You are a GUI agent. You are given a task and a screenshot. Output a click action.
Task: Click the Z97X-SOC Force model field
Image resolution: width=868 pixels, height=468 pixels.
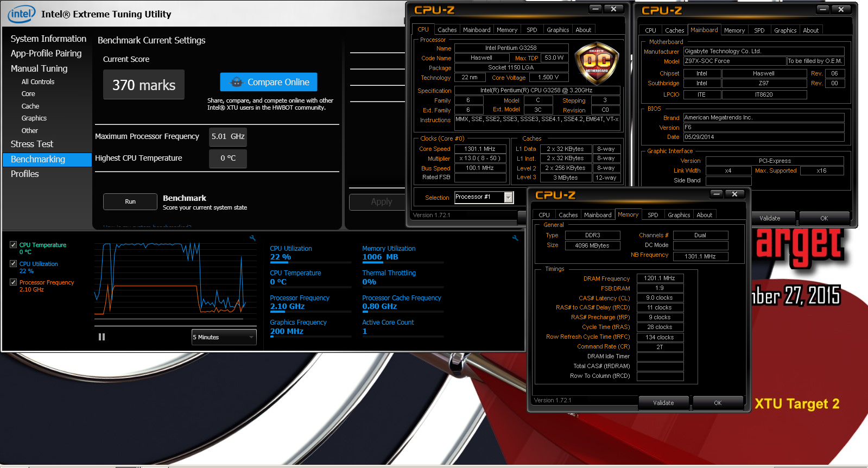coord(734,61)
